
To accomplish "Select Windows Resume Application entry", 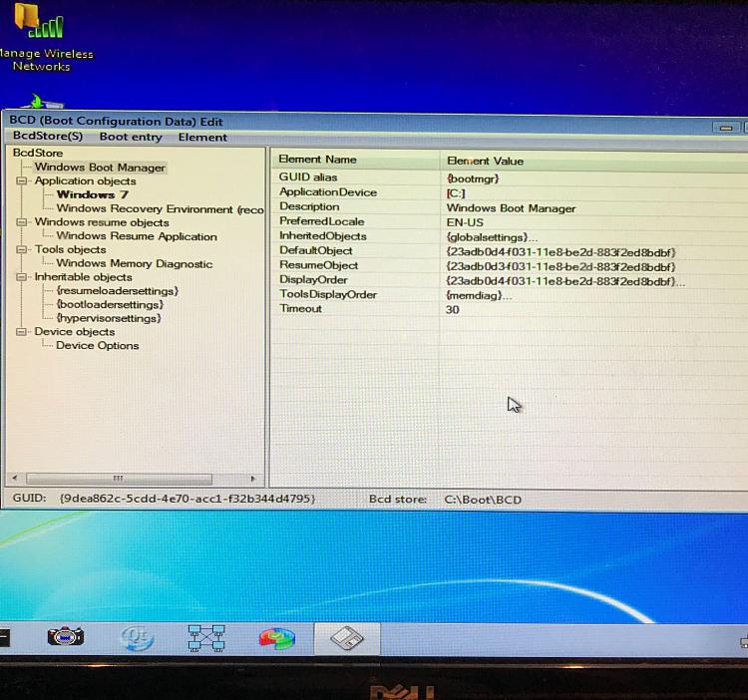I will click(x=137, y=236).
